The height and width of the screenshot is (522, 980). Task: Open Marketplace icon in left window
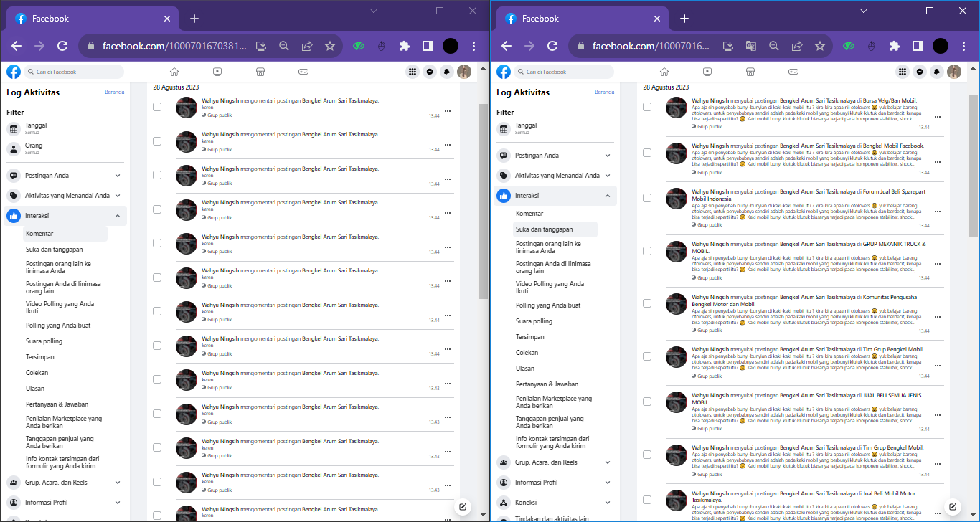click(260, 72)
